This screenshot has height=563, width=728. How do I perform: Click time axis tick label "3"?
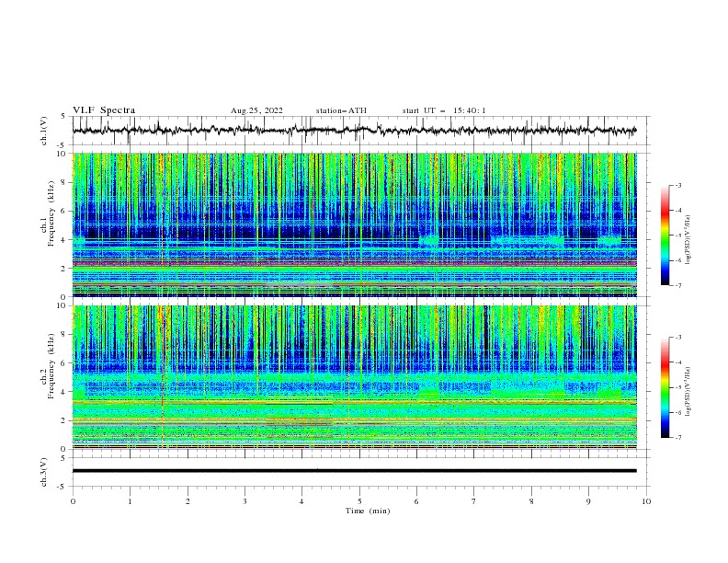[245, 501]
